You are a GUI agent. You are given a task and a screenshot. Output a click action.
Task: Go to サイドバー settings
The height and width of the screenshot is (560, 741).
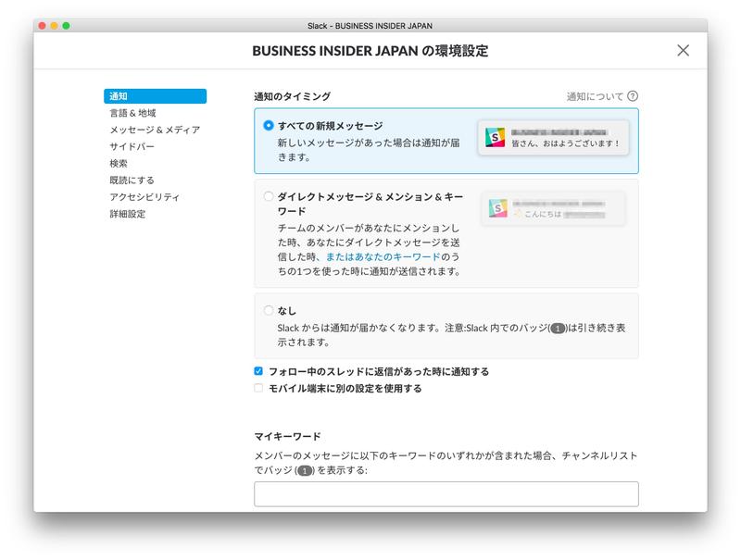132,146
